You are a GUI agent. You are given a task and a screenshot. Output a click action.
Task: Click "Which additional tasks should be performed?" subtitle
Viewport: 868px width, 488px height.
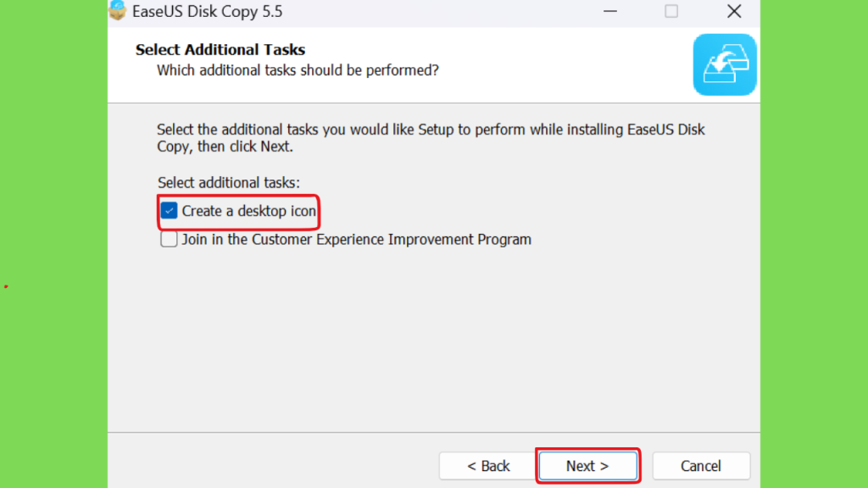tap(298, 71)
